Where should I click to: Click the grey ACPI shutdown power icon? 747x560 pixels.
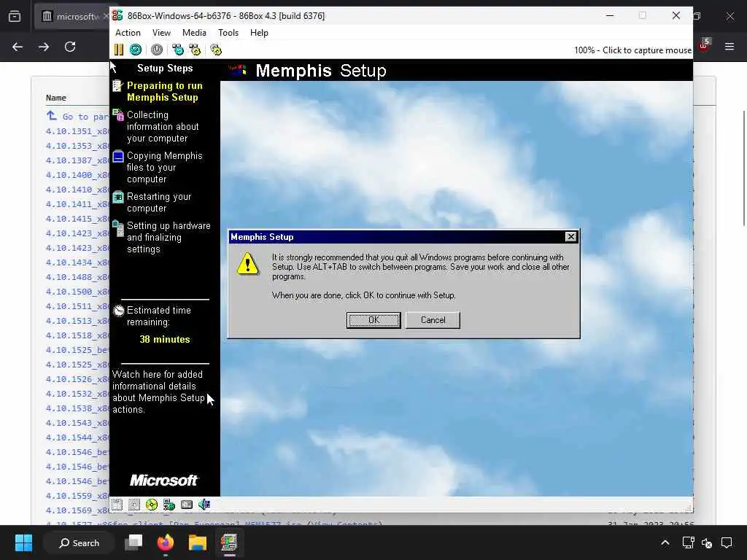coord(157,50)
